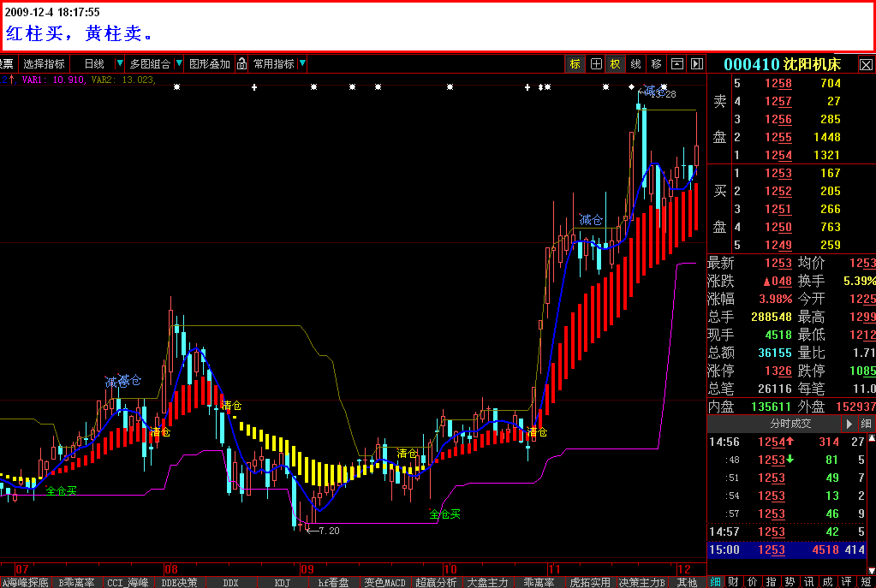
Task: Select the 评 review tab
Action: pos(846,582)
